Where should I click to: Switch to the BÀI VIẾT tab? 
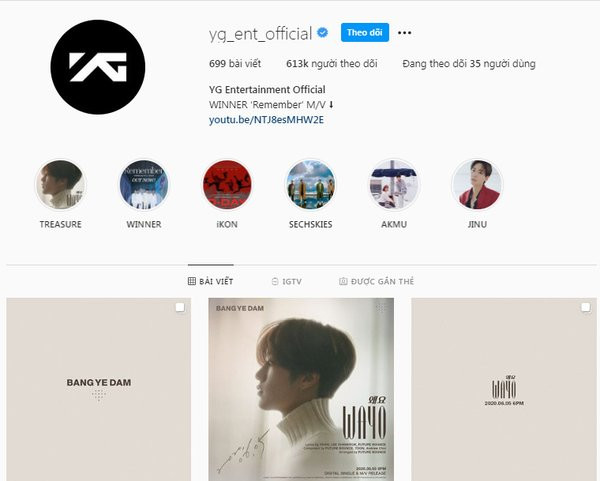(210, 281)
